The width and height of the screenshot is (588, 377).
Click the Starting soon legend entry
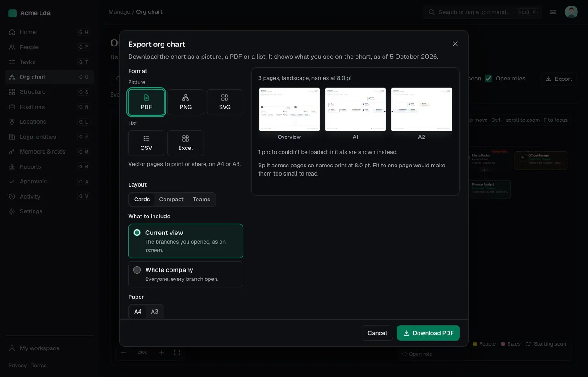click(546, 344)
